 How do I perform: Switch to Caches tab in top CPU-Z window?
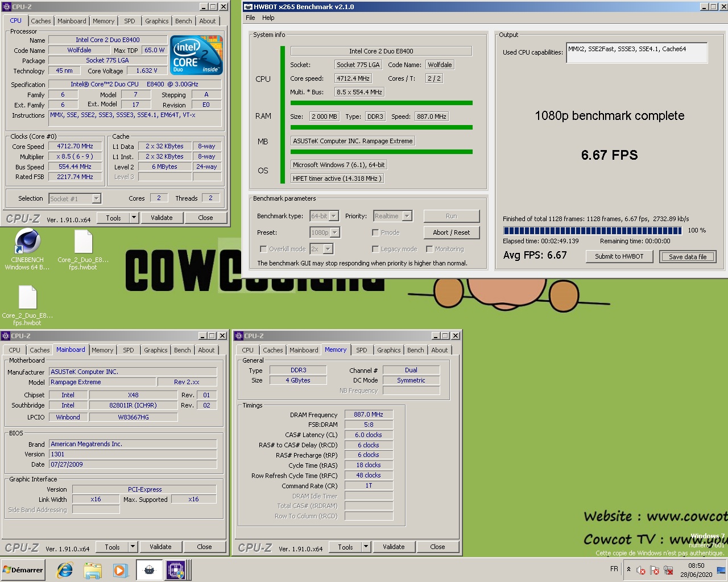click(x=41, y=21)
